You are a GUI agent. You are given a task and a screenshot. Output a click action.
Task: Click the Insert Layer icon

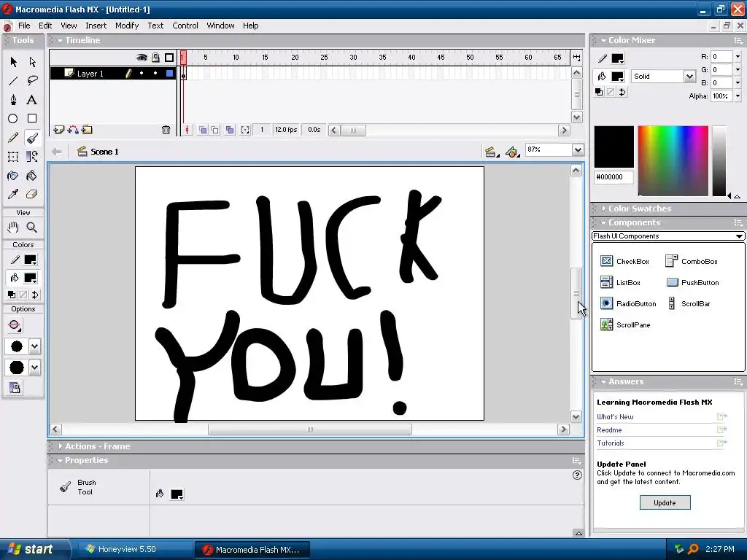(58, 130)
